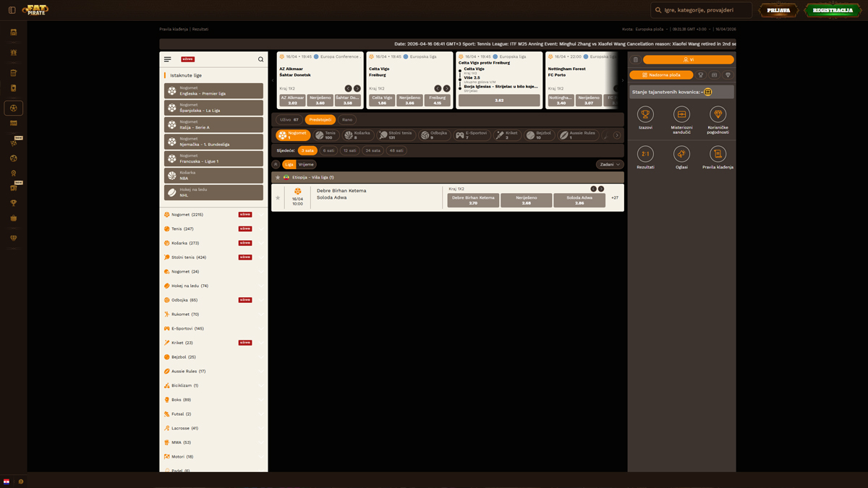Select the 6 sati time filter

coord(329,150)
